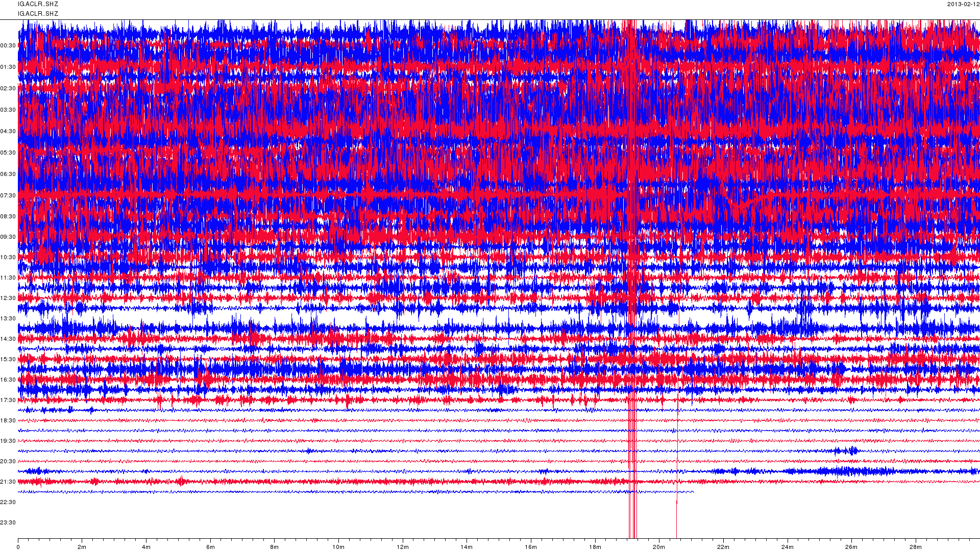
Task: Click the 8m axis tick label
Action: click(x=274, y=547)
